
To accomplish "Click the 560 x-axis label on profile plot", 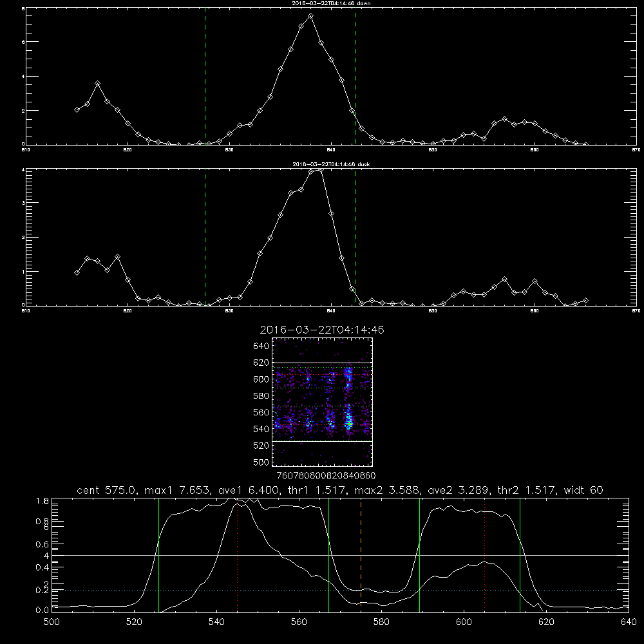I will pyautogui.click(x=299, y=622).
